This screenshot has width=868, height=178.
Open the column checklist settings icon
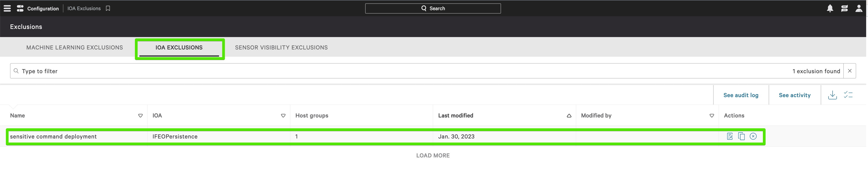coord(848,95)
